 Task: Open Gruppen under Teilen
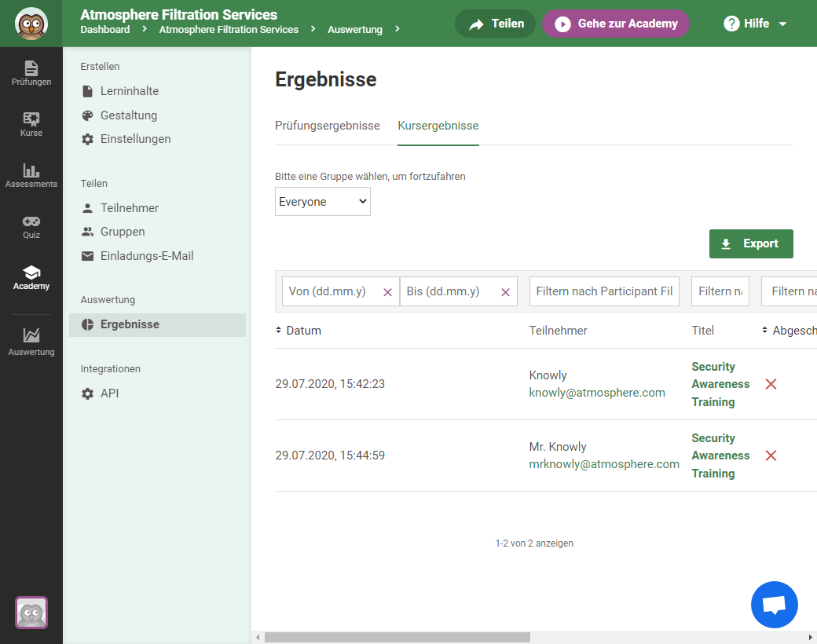(x=113, y=232)
